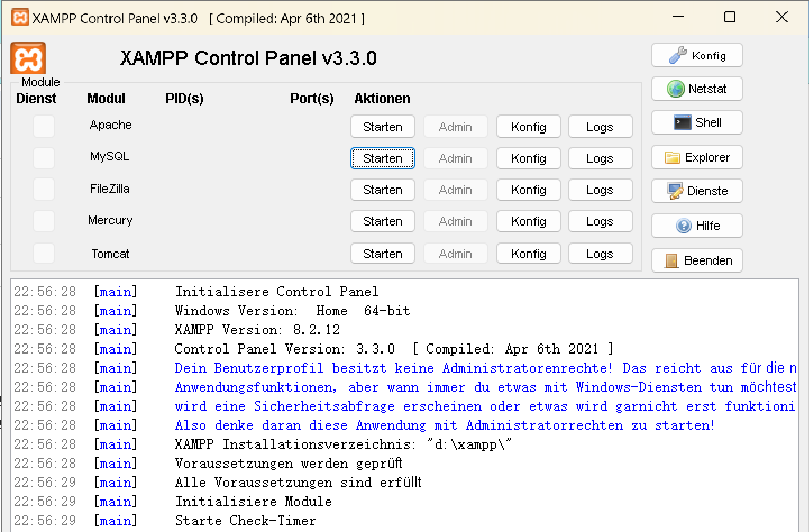
Task: Show FileZilla Logs menu
Action: pyautogui.click(x=600, y=190)
